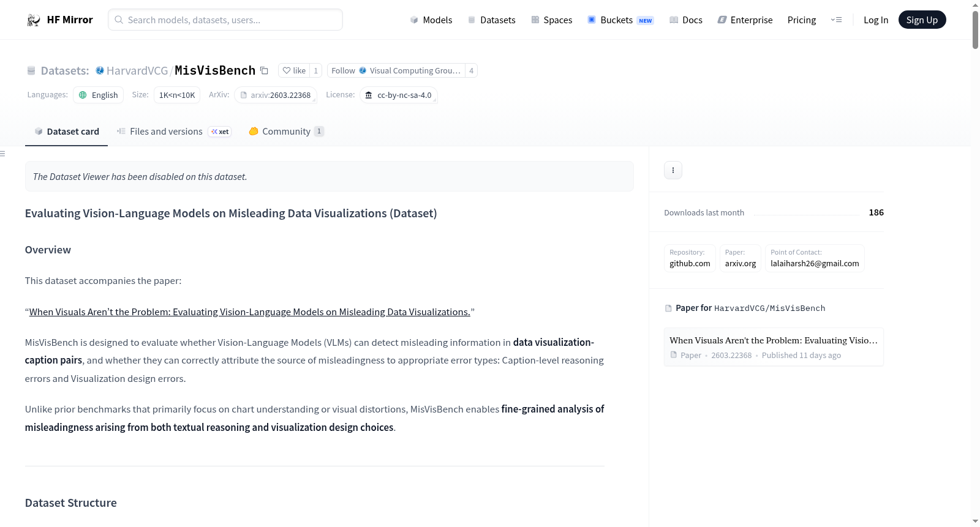This screenshot has height=527, width=980.
Task: Click the English language tag
Action: pos(99,95)
